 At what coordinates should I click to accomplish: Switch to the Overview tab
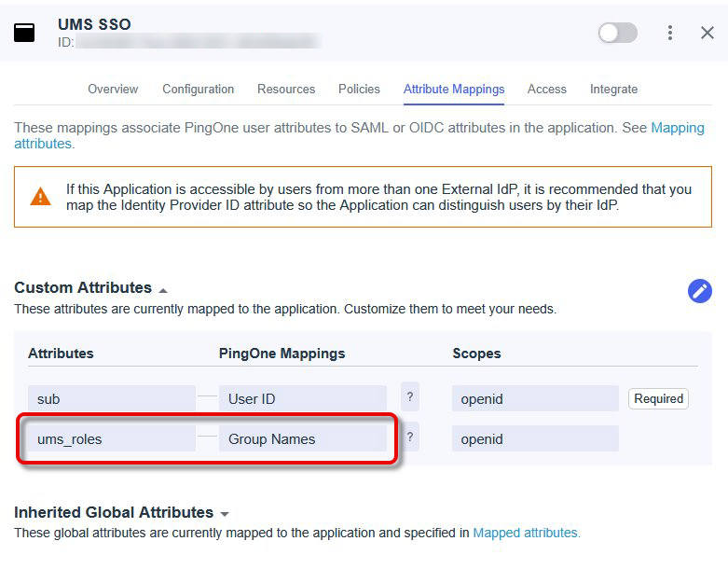point(113,90)
